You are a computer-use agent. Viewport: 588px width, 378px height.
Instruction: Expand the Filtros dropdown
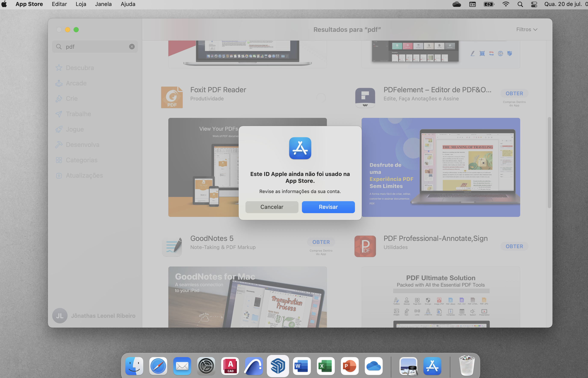tap(527, 29)
